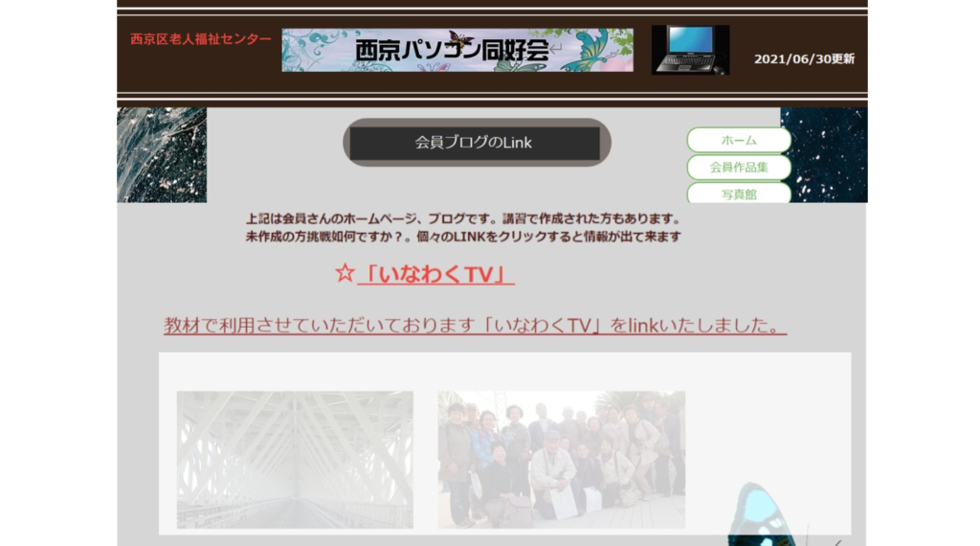Go to the 会員作品集 page

738,167
